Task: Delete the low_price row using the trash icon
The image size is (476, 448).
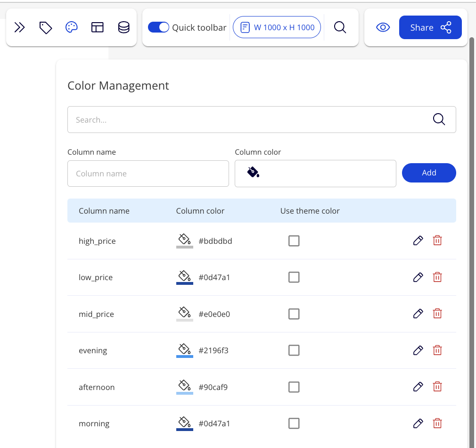Action: pyautogui.click(x=437, y=277)
